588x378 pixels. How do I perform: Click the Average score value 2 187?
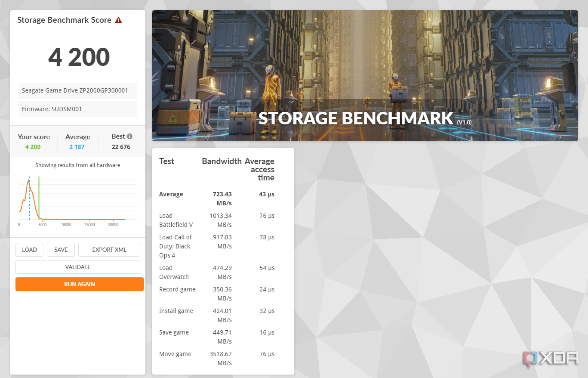coord(77,147)
